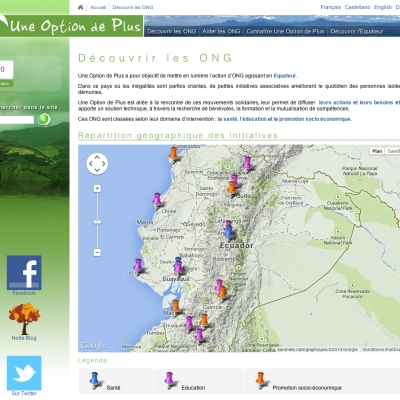Follow the éducation link

pos(254,119)
